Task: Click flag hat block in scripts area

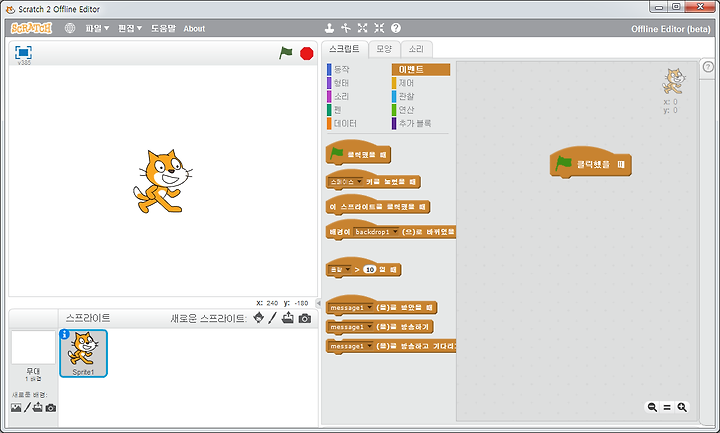Action: point(591,162)
